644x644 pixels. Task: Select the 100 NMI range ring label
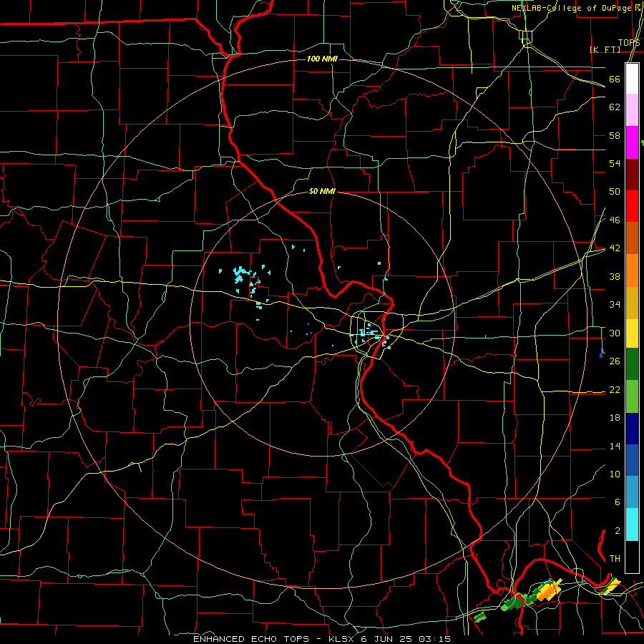click(322, 59)
